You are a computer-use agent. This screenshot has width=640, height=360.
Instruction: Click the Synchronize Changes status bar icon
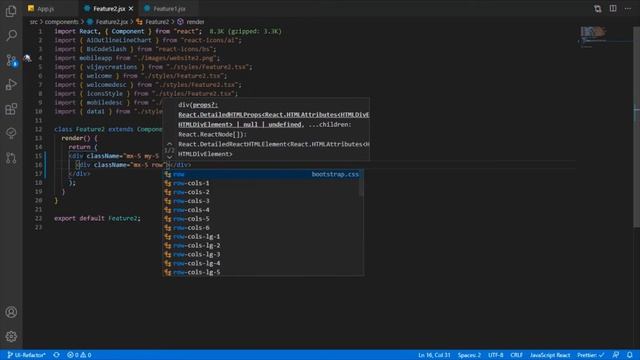click(56, 355)
